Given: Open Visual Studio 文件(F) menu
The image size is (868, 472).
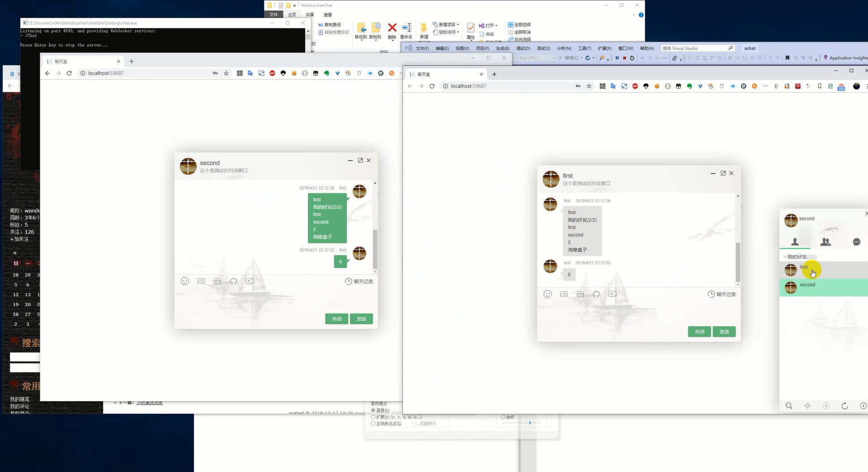Looking at the screenshot, I should [422, 48].
